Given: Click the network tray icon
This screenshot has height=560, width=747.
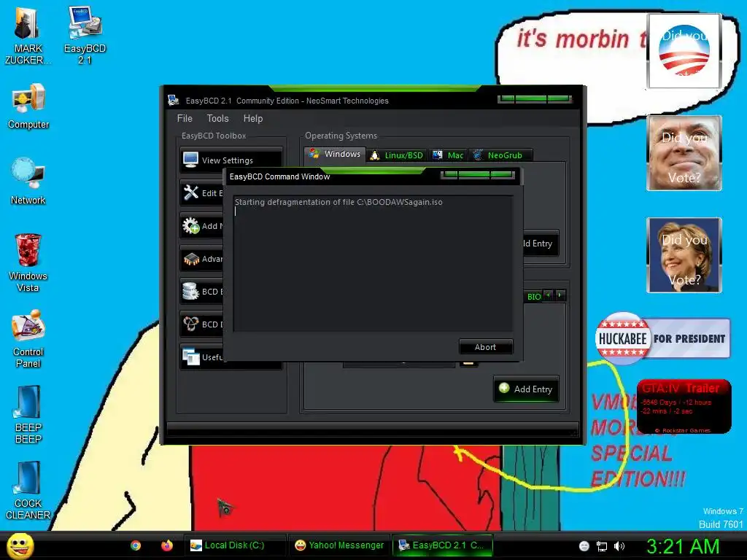Looking at the screenshot, I should (x=602, y=546).
